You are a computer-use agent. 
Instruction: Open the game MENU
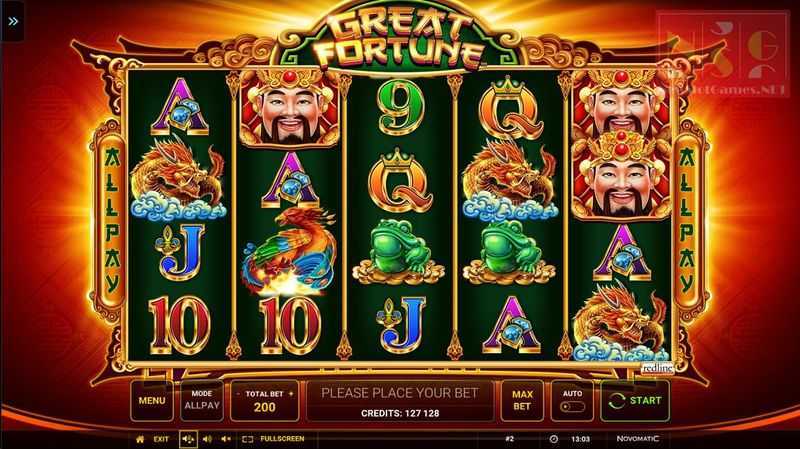tap(152, 401)
